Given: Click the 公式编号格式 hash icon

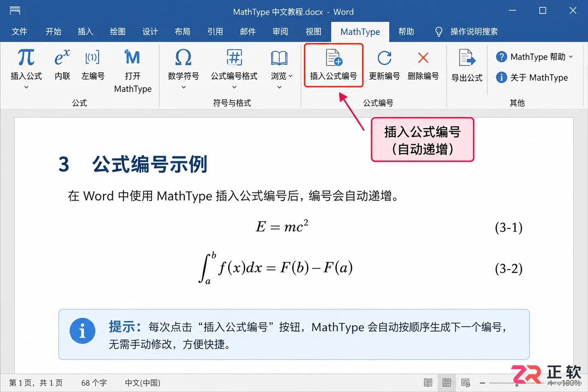Looking at the screenshot, I should 234,57.
